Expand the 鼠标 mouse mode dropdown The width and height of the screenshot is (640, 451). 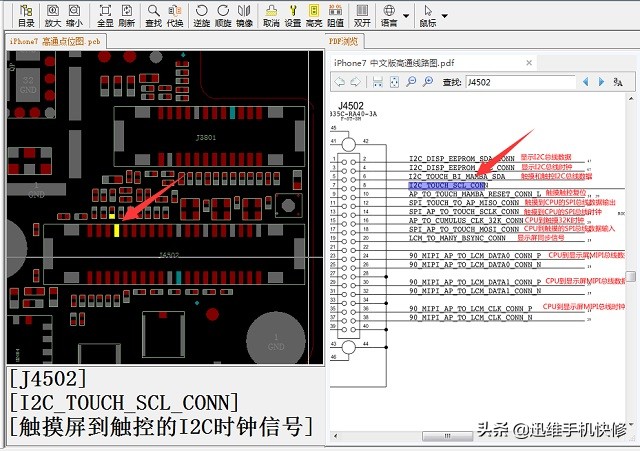pos(429,14)
